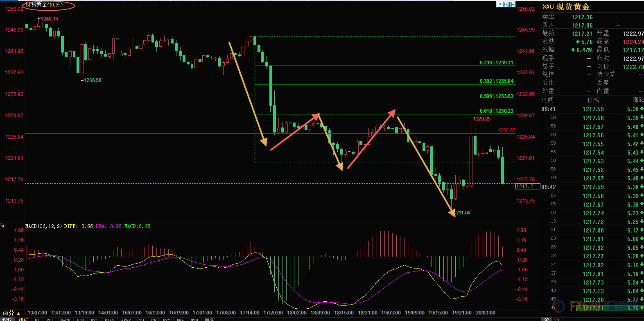Switch tick list to 价 view
This screenshot has width=644, height=321.
(x=557, y=319)
